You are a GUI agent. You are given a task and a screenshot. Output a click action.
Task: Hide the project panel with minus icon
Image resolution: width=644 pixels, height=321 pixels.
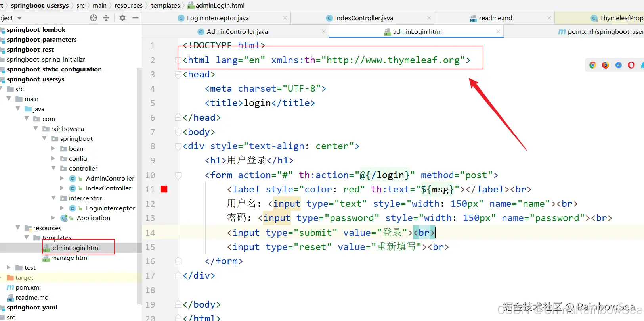(x=135, y=18)
